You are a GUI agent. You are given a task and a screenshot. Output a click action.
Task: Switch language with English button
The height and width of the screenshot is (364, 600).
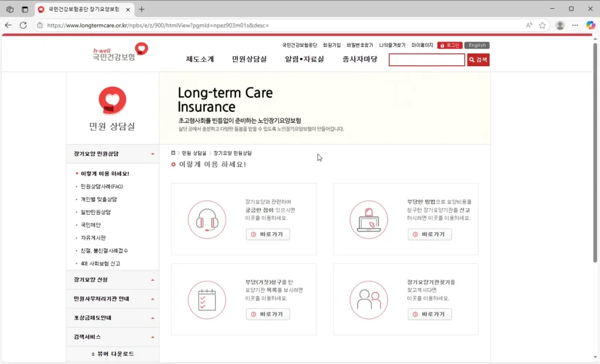477,45
